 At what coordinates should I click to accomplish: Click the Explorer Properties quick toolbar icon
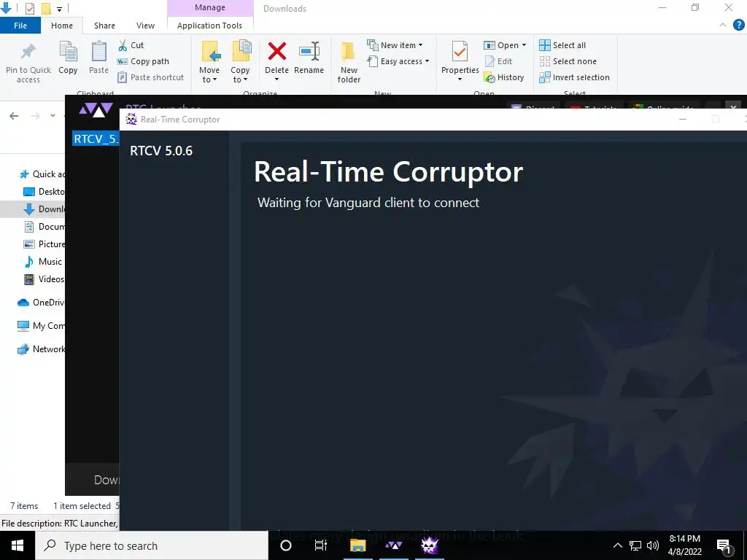pyautogui.click(x=29, y=9)
